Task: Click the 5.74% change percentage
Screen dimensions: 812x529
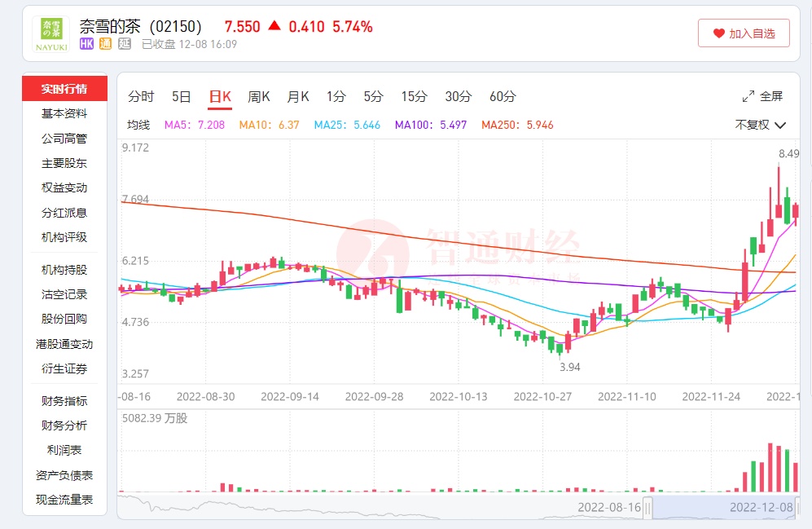Action: coord(352,26)
